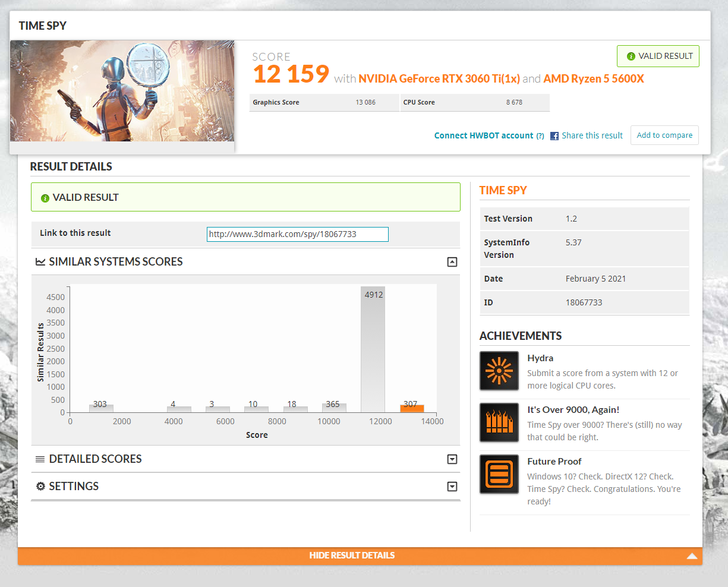Collapse the Similar Systems Scores section
The width and height of the screenshot is (728, 587).
click(452, 262)
